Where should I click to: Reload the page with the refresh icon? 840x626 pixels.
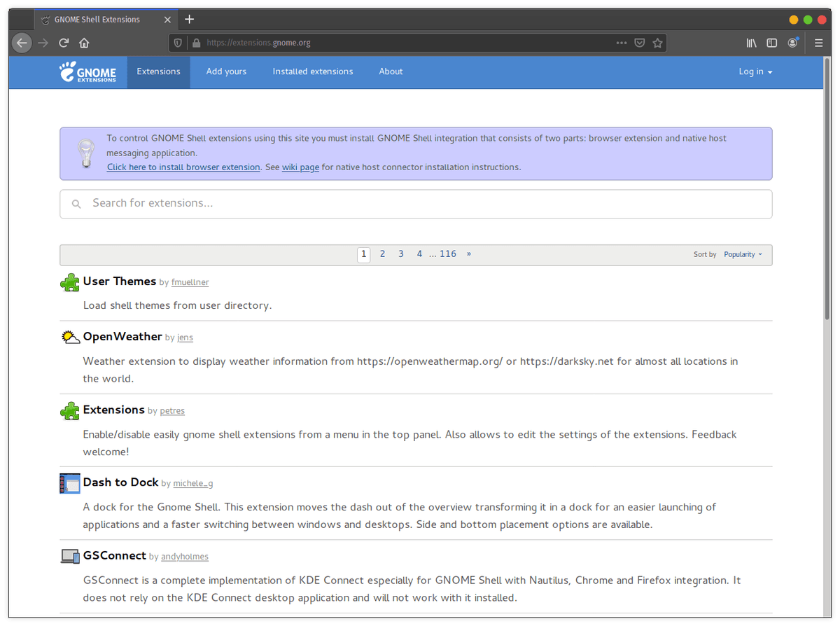coord(64,43)
